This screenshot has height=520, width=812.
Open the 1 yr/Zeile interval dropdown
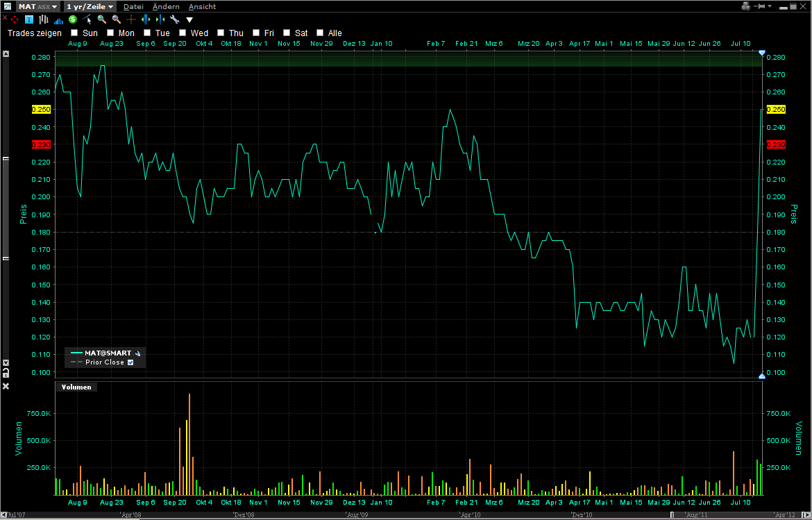point(89,6)
